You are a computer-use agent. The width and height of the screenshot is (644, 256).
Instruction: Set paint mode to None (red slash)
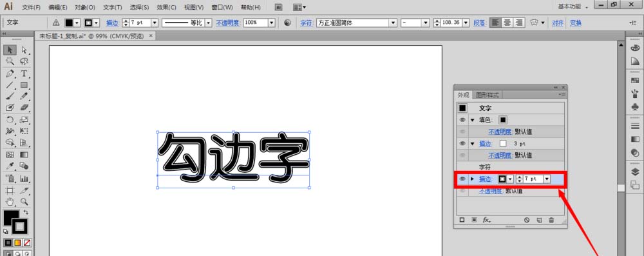27,243
